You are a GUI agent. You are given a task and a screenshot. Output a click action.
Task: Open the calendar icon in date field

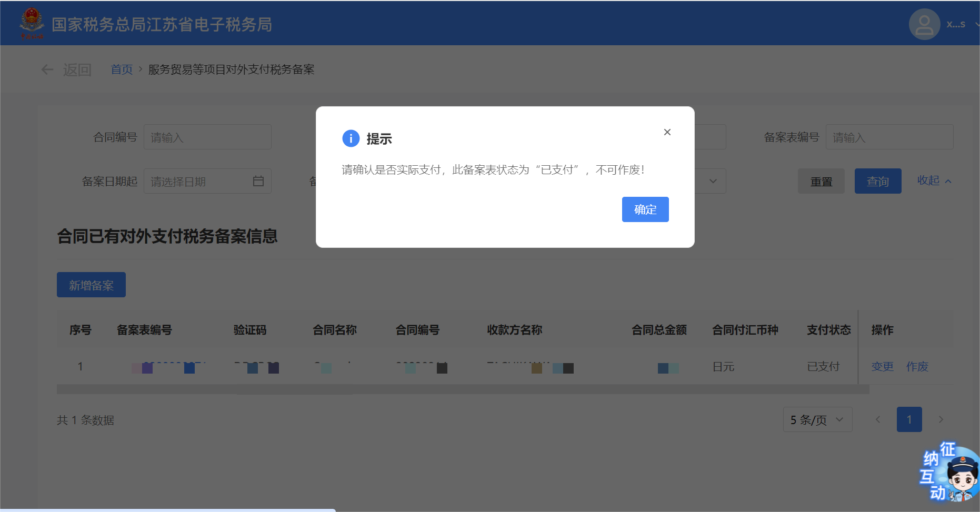[258, 181]
